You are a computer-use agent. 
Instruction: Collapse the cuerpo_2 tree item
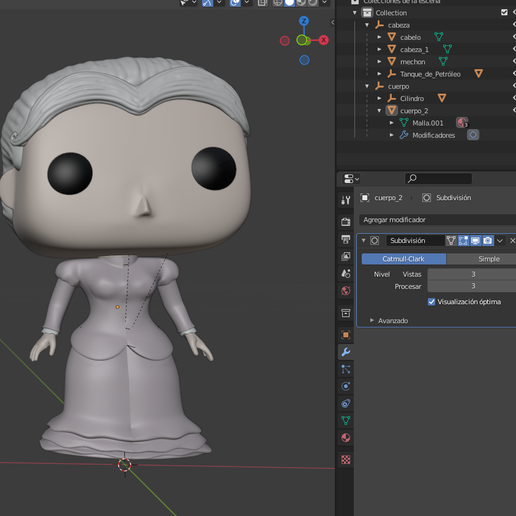(x=379, y=110)
